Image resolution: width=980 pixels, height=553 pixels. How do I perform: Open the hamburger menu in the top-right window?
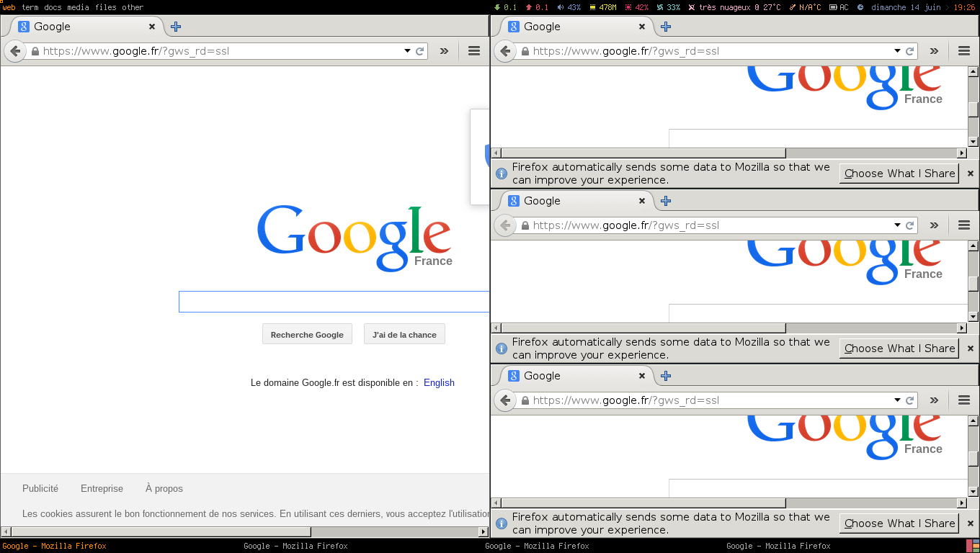click(964, 51)
